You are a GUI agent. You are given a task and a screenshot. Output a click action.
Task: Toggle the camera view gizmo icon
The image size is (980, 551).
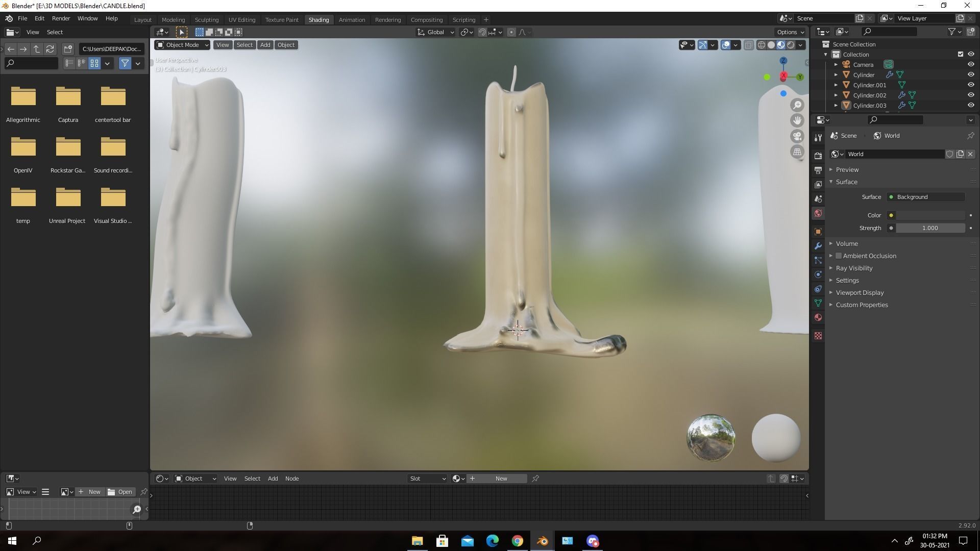coord(797,136)
